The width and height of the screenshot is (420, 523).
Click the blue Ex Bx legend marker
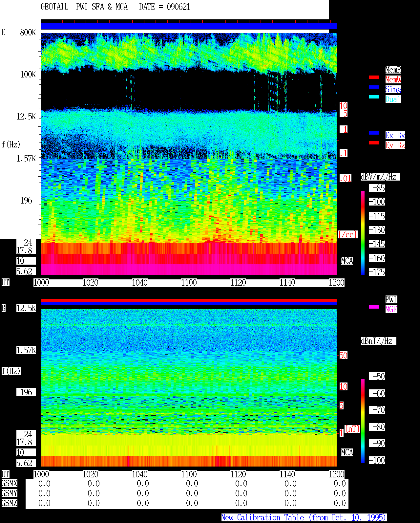pyautogui.click(x=374, y=133)
